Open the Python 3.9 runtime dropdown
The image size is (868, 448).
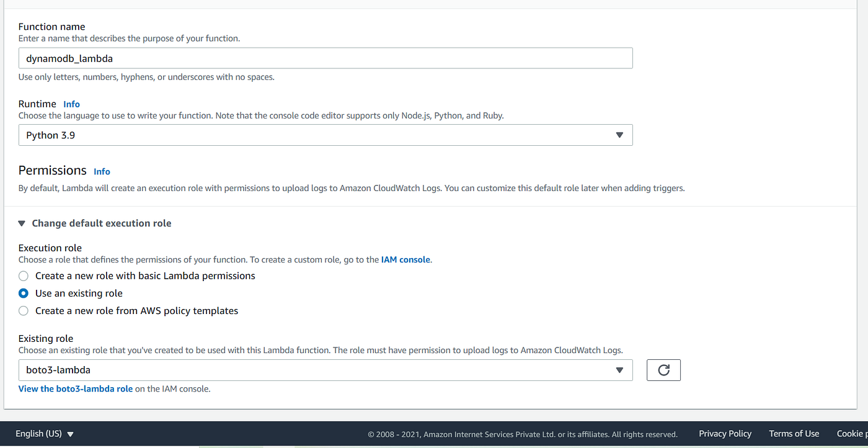coord(325,135)
